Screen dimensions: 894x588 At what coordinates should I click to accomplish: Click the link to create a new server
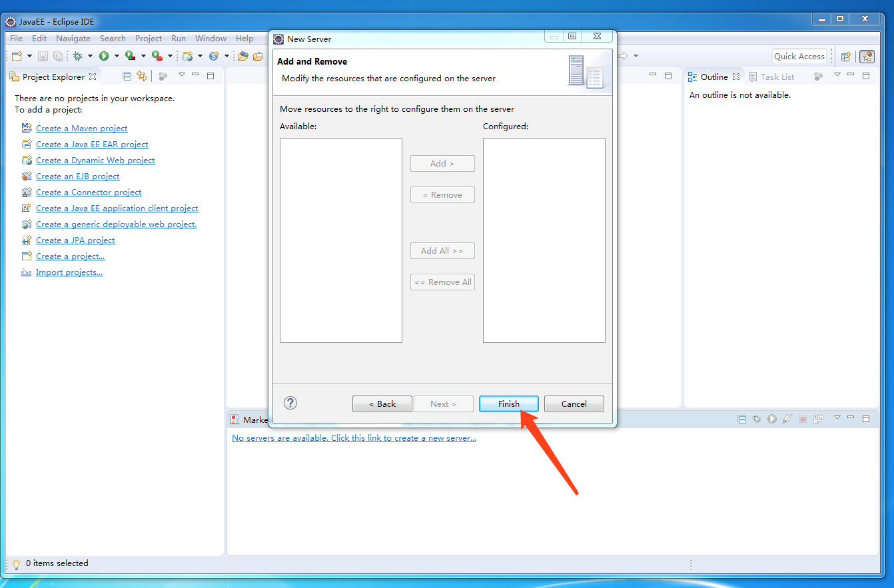click(x=354, y=438)
